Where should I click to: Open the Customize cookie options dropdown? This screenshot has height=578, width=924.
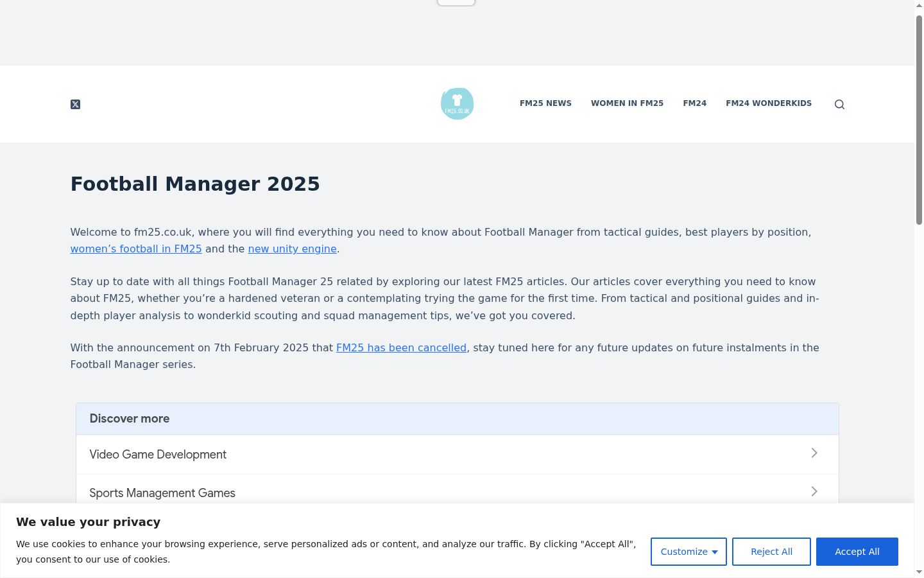pyautogui.click(x=689, y=552)
